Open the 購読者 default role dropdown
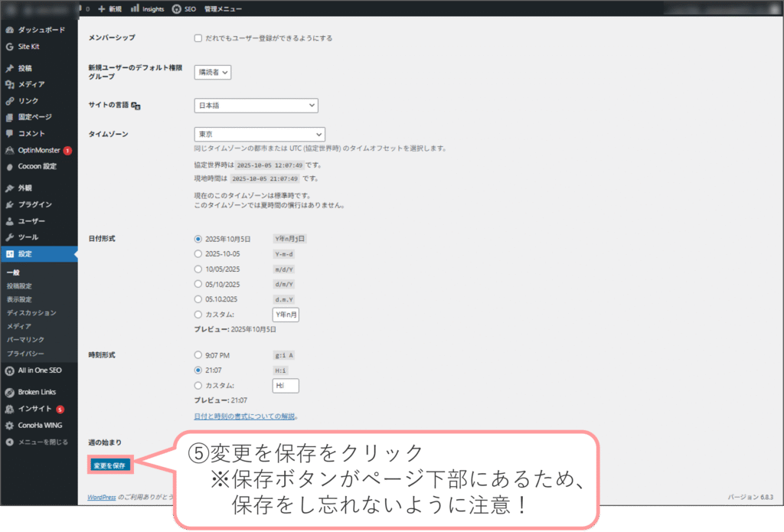Image resolution: width=784 pixels, height=532 pixels. coord(213,72)
